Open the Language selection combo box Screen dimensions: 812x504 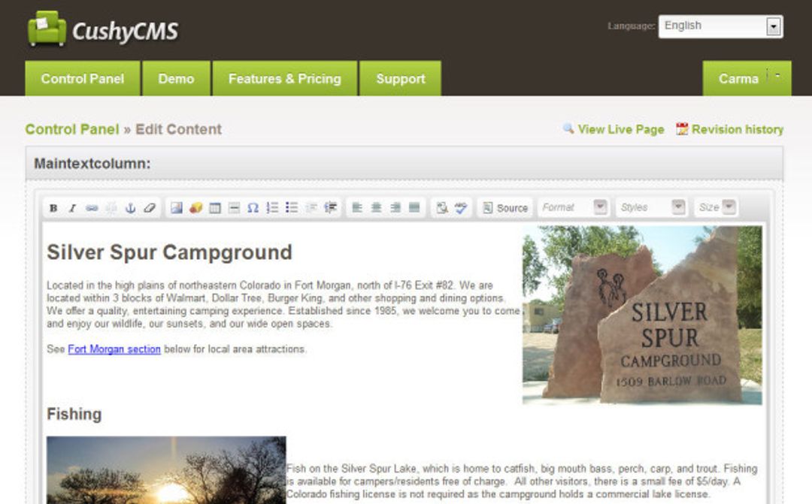coord(720,26)
